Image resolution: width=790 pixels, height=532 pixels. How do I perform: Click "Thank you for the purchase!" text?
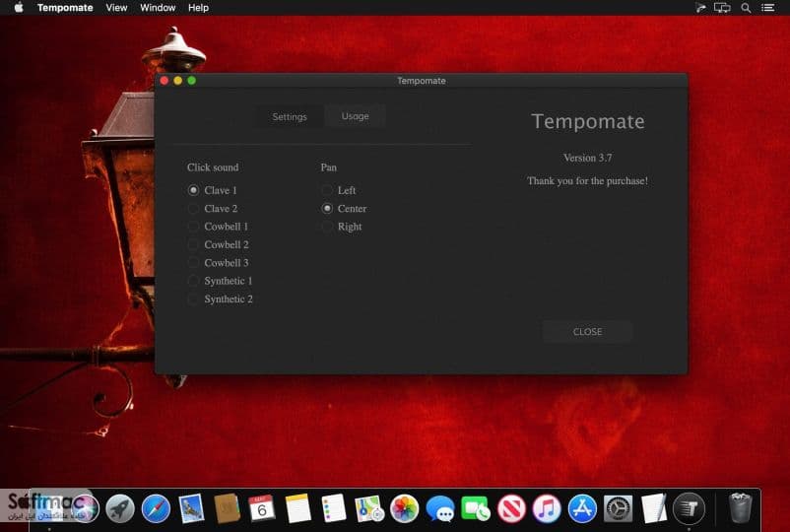(587, 181)
